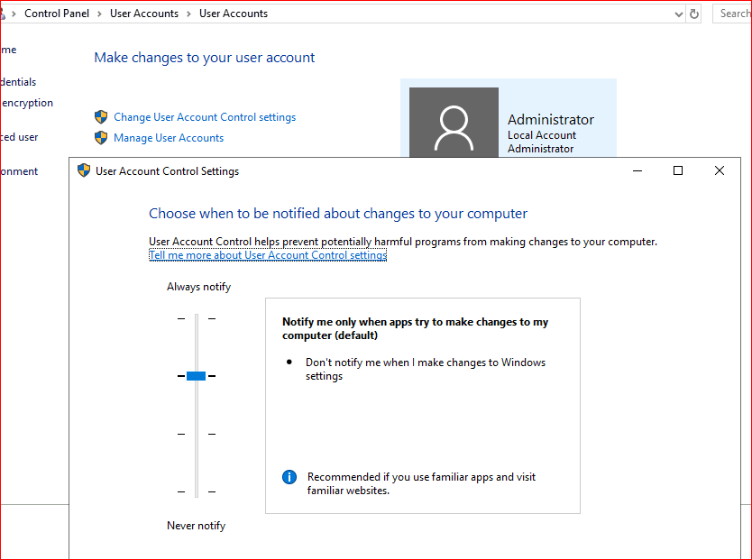Select the first User Accounts breadcrumb
Screen dimensions: 752x560
(144, 14)
